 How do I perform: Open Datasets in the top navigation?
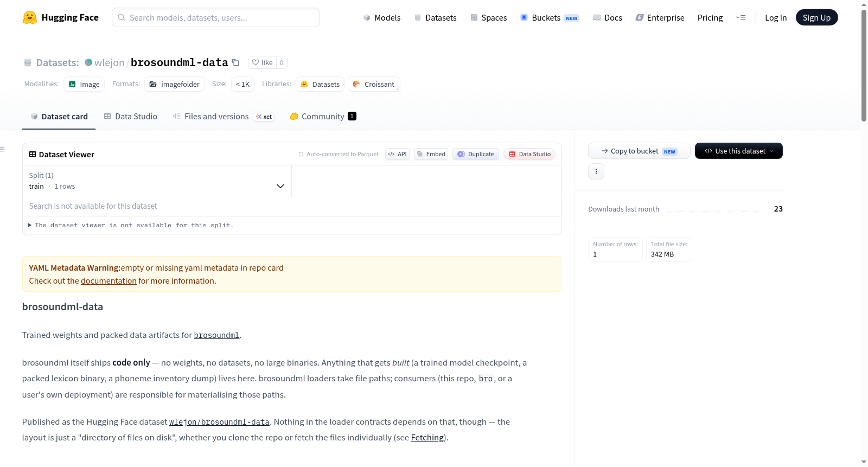click(436, 17)
